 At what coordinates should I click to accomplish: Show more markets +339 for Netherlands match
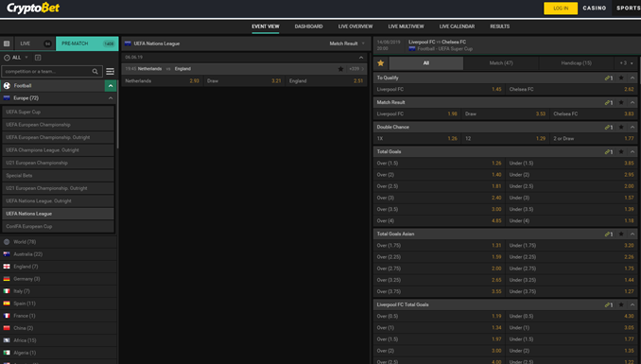pos(356,69)
